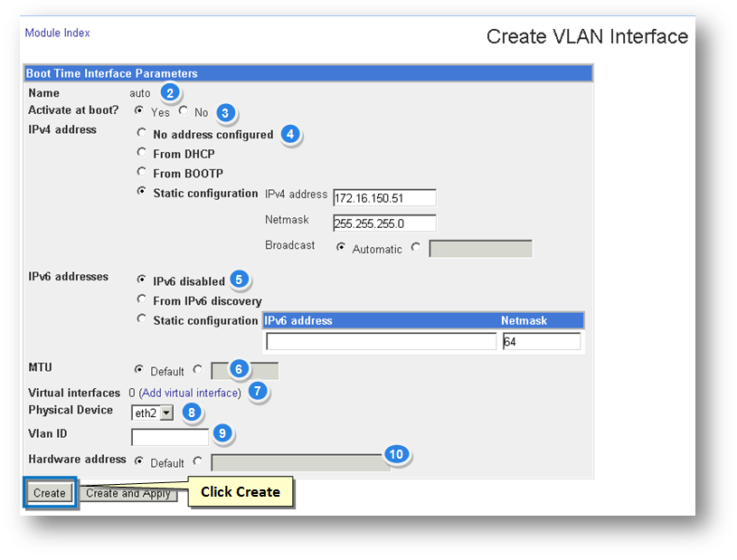The height and width of the screenshot is (560, 737).
Task: Click the Vlan ID input box
Action: coord(170,437)
